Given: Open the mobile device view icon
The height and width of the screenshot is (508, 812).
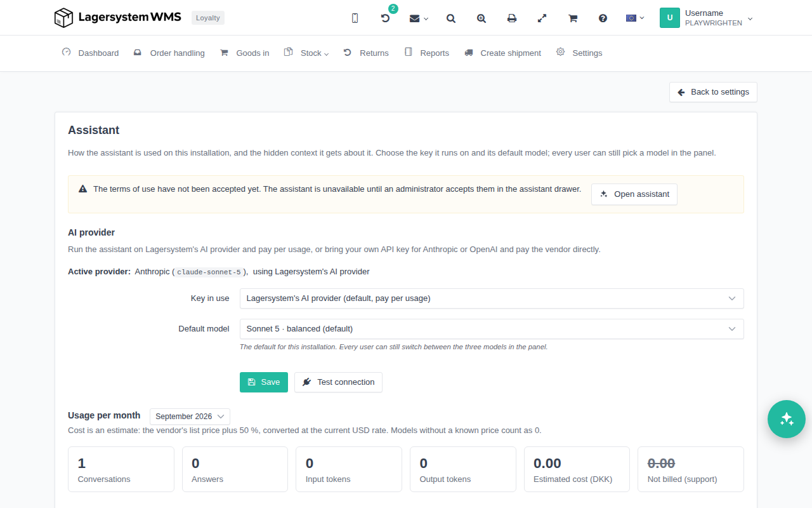Looking at the screenshot, I should (355, 18).
